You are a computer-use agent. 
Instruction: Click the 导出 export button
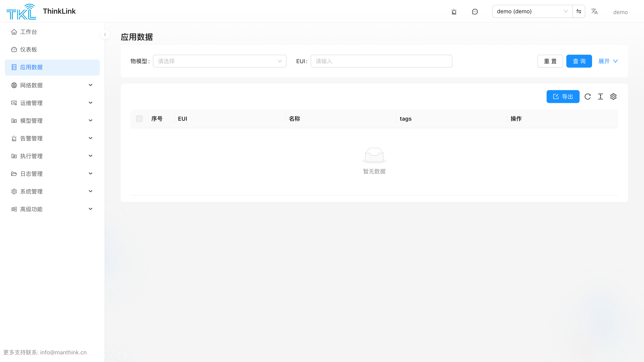[563, 97]
